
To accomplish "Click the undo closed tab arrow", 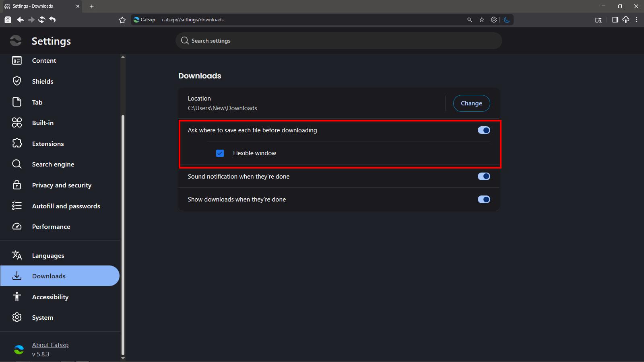I will coord(52,20).
